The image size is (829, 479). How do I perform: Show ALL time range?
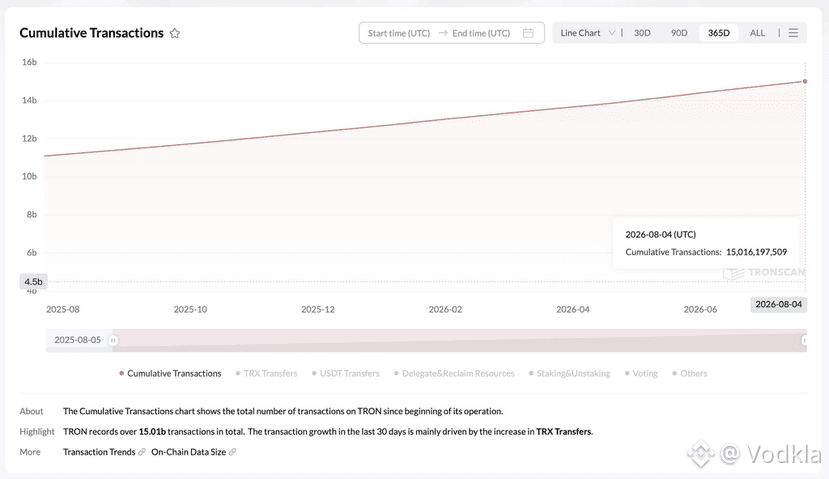click(x=757, y=33)
